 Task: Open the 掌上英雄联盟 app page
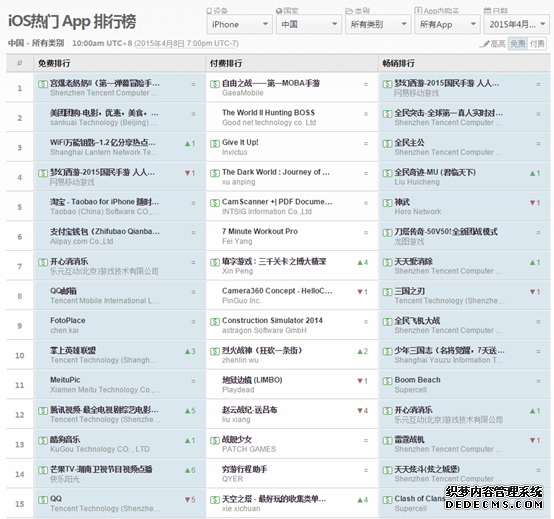[73, 350]
